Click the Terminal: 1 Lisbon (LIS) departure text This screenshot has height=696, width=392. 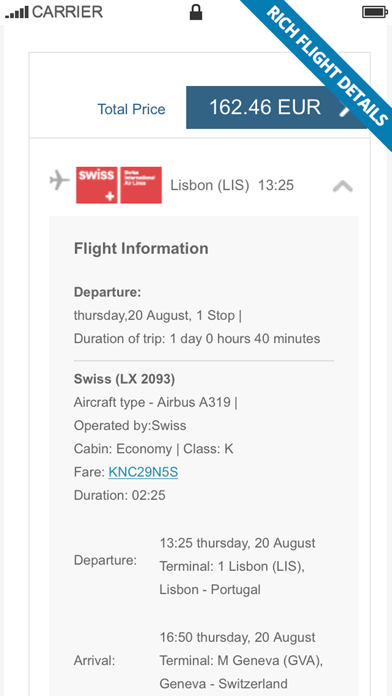pyautogui.click(x=232, y=566)
